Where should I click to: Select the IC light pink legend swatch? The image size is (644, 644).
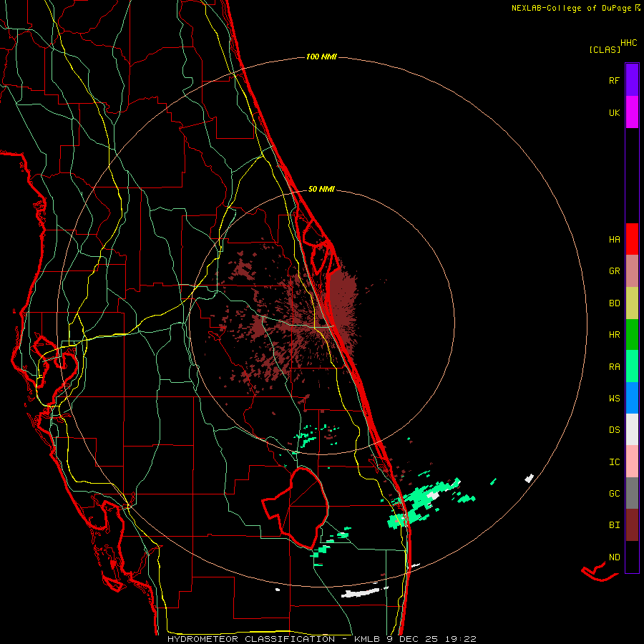(632, 462)
